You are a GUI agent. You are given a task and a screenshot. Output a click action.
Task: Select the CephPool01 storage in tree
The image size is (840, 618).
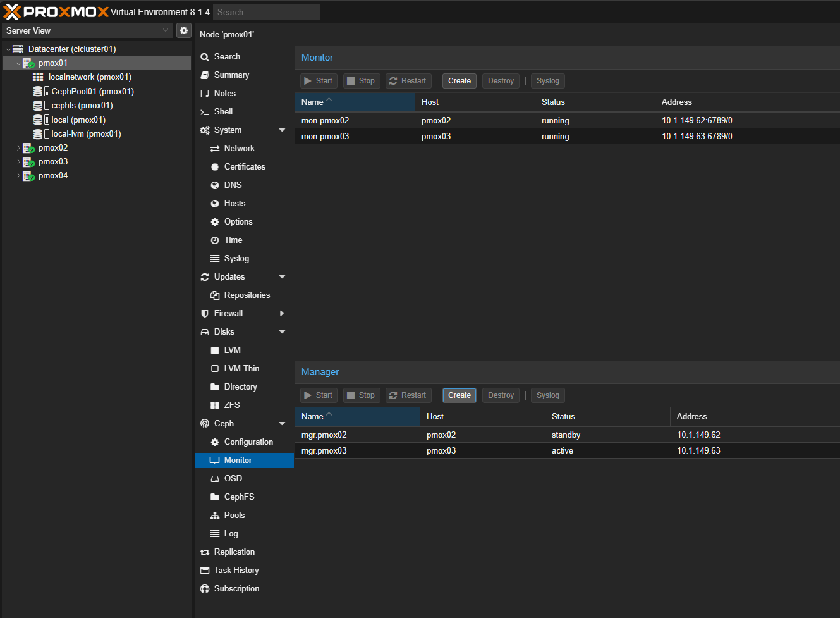[x=92, y=91]
